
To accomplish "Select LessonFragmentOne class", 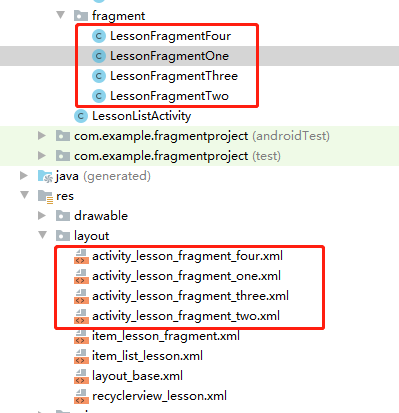I will (x=169, y=56).
